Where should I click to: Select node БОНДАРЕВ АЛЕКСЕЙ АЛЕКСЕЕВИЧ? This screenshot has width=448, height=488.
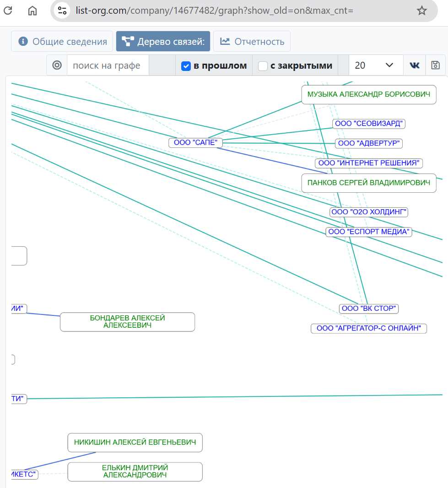(x=127, y=322)
